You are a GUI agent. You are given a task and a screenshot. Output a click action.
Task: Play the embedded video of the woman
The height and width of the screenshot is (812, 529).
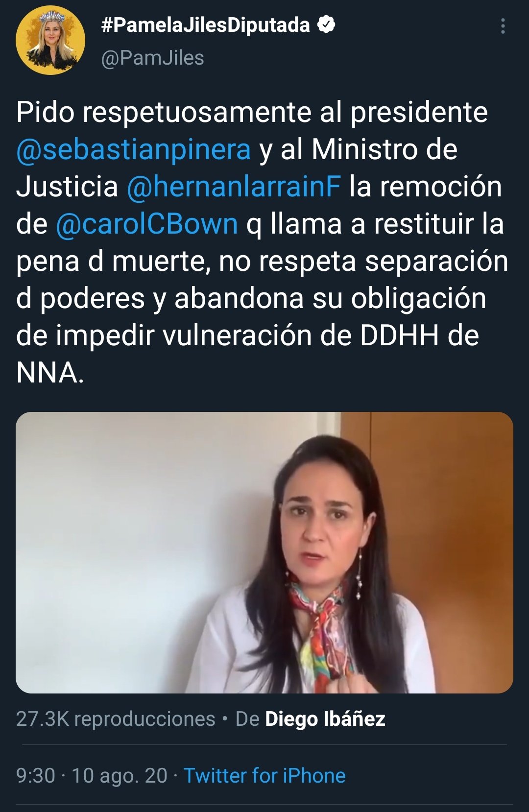(x=264, y=552)
